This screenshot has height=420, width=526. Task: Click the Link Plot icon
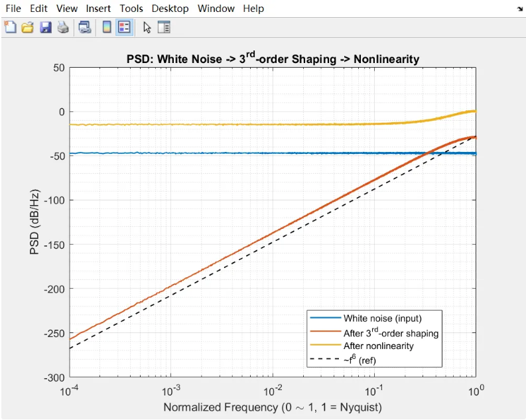(85, 27)
